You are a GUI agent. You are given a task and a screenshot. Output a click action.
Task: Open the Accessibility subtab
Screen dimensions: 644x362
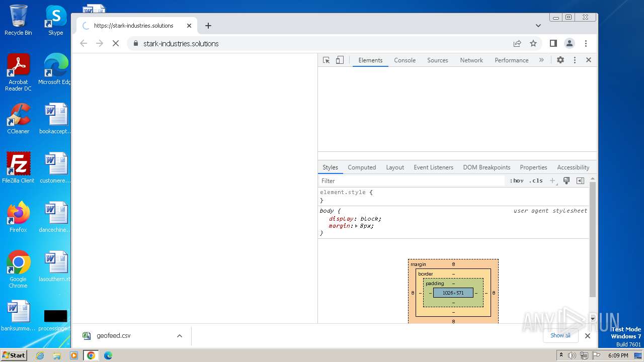pyautogui.click(x=573, y=167)
